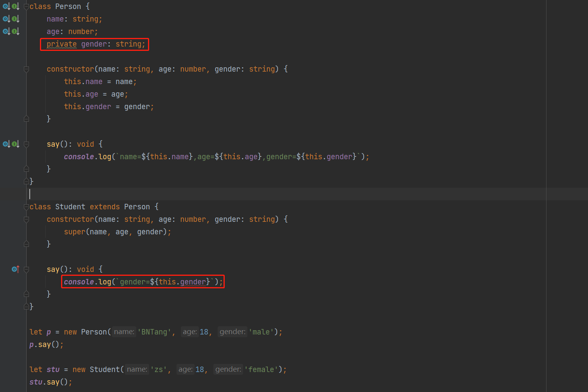
Task: Click the 'stu.say();' statement
Action: click(x=51, y=382)
